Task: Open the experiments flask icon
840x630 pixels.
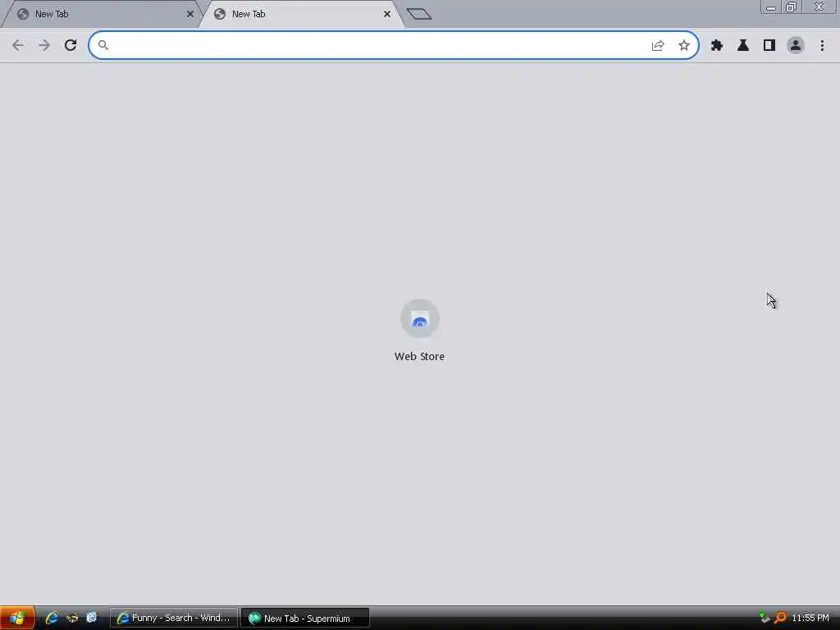Action: click(743, 46)
